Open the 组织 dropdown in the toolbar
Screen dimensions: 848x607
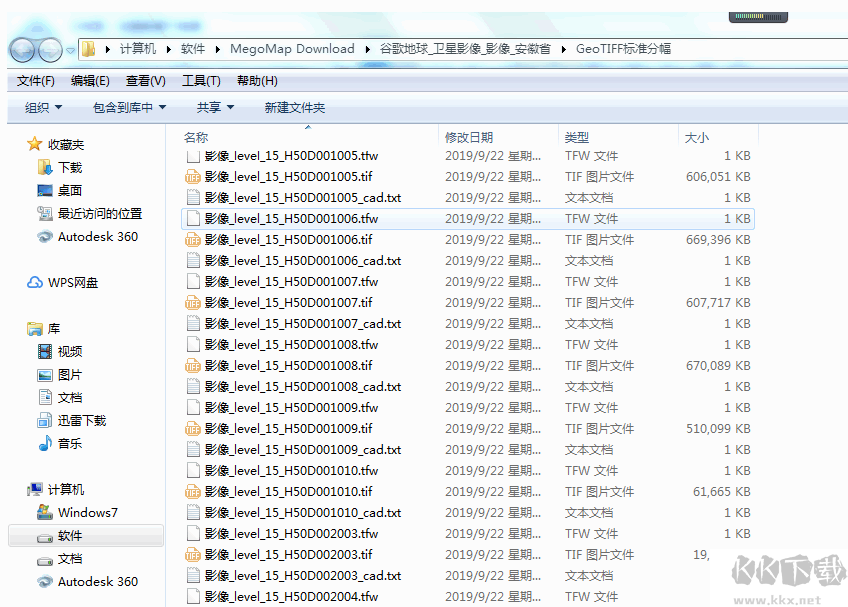click(43, 108)
